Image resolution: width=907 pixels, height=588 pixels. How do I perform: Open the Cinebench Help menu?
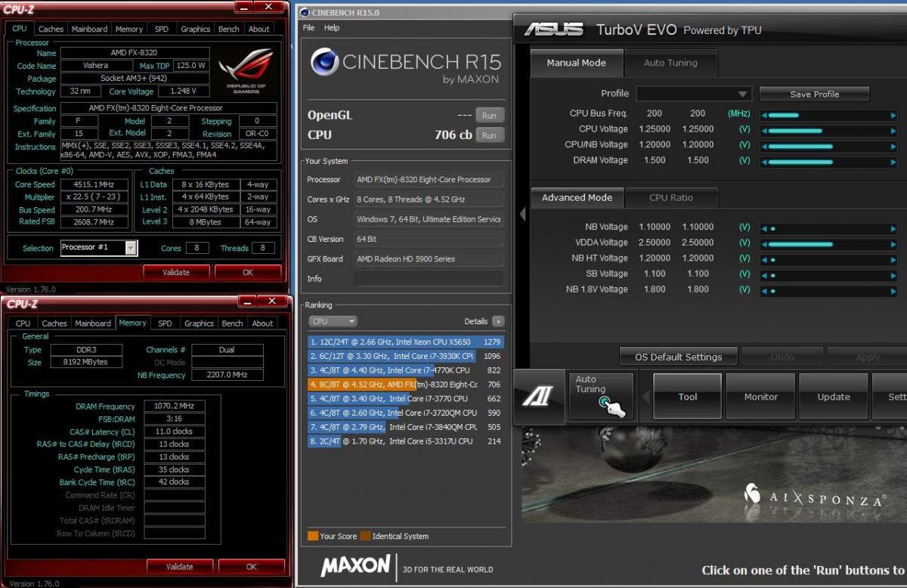332,28
